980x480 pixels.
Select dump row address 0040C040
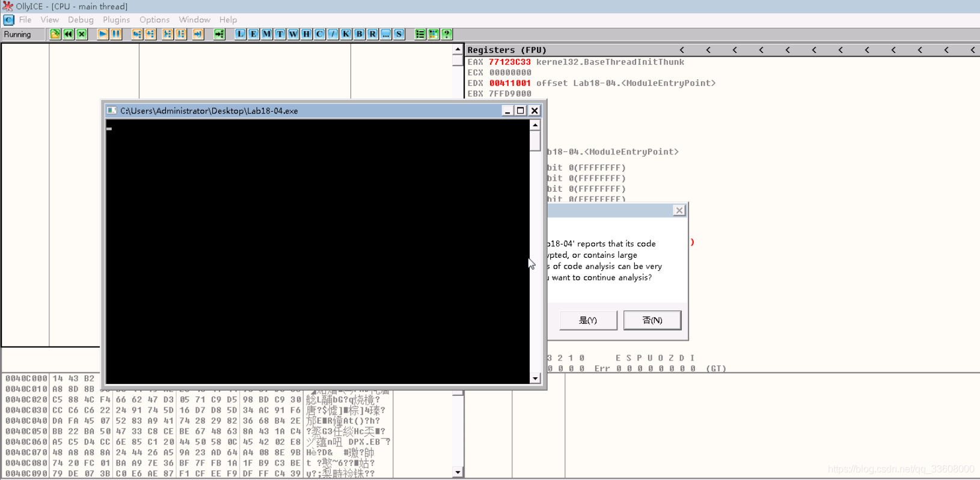tap(26, 421)
